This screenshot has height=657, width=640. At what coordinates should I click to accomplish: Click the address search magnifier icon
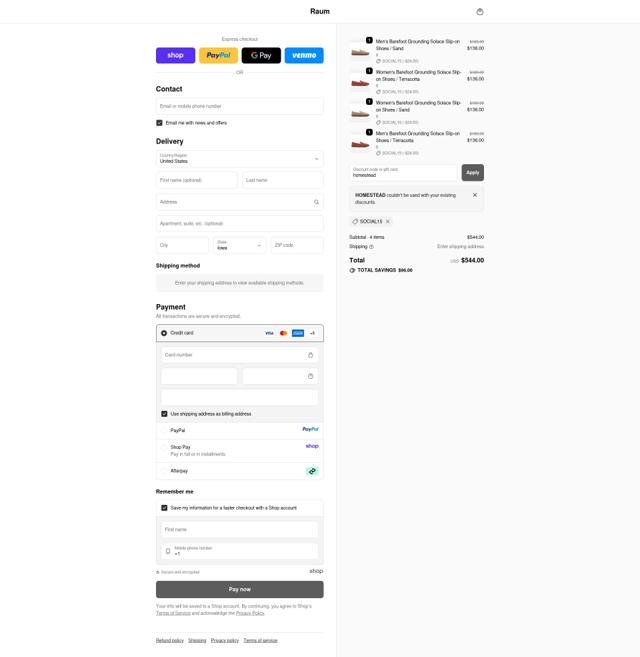click(316, 202)
